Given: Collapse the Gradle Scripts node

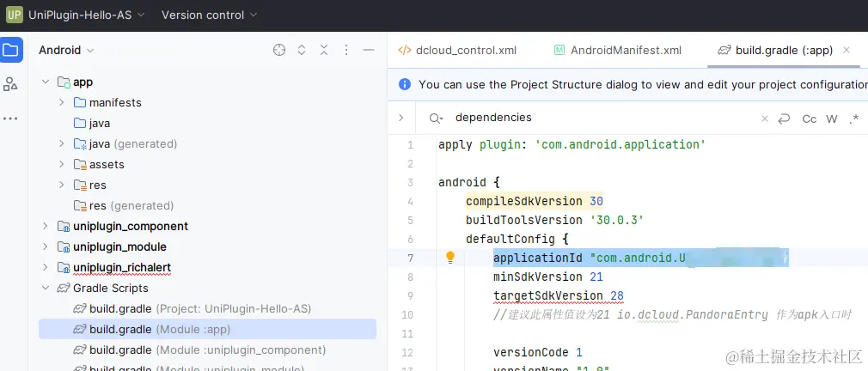Looking at the screenshot, I should click(x=46, y=288).
